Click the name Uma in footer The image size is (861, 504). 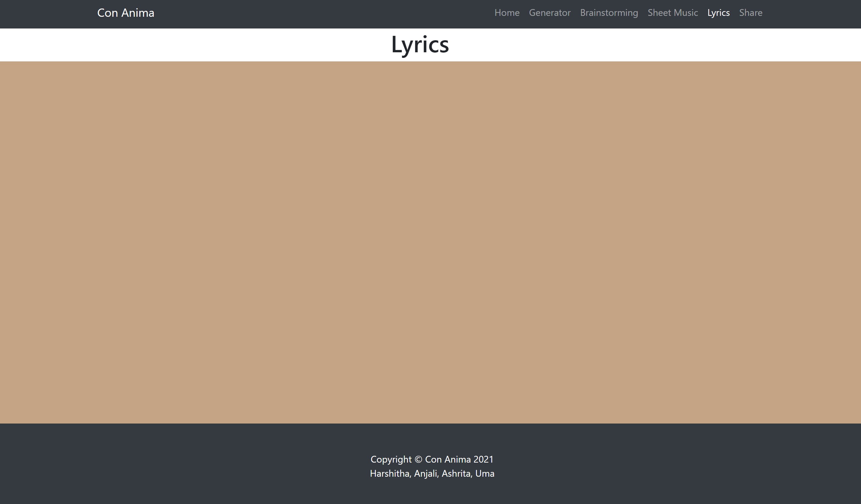pos(485,474)
